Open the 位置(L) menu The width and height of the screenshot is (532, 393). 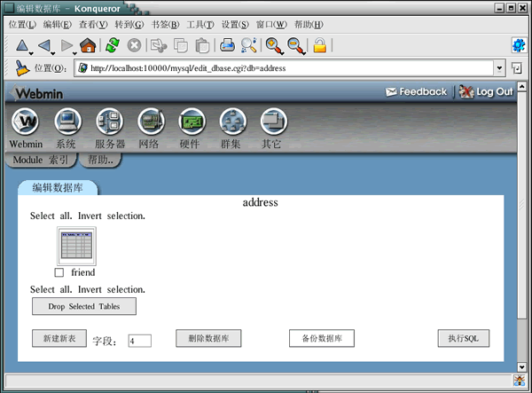coord(22,25)
